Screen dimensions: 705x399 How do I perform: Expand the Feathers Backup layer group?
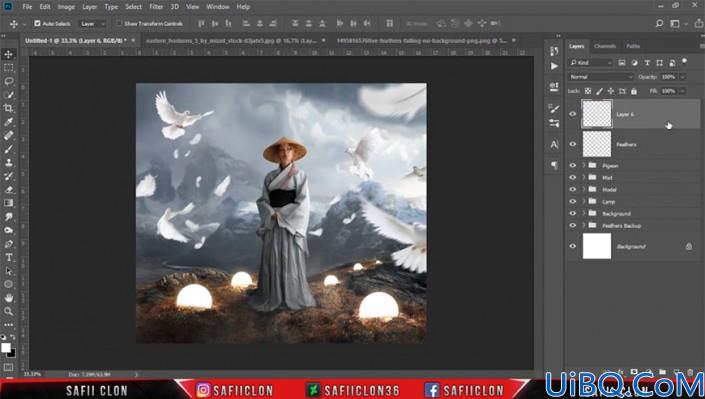click(584, 225)
